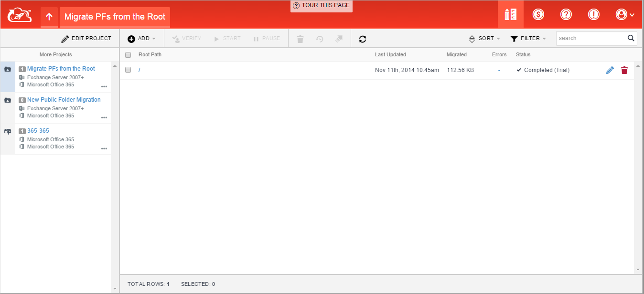
Task: Click Edit Project
Action: [x=86, y=39]
